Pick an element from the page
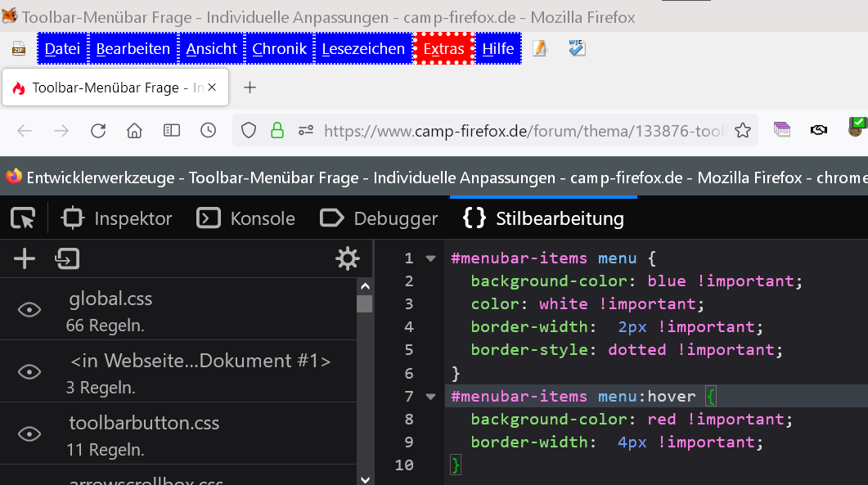 (23, 218)
